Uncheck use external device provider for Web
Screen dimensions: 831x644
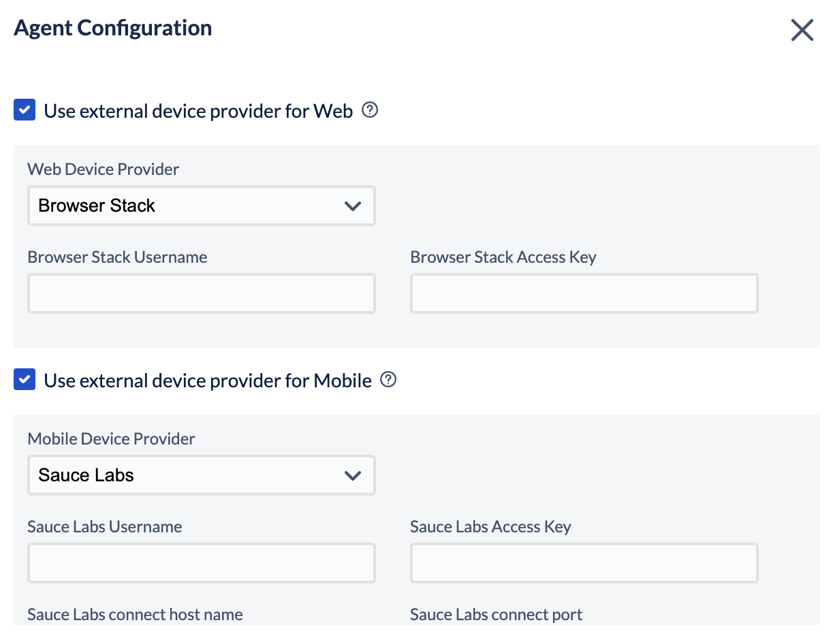click(x=25, y=110)
